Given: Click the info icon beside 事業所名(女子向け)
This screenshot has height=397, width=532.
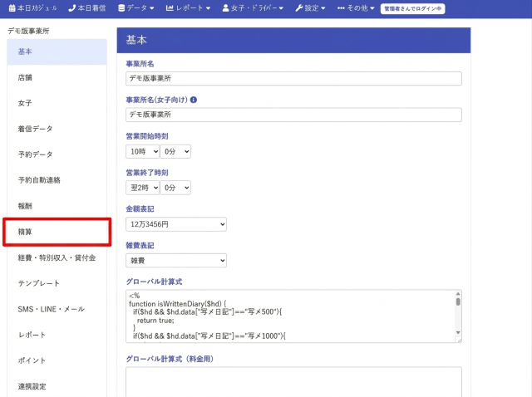Looking at the screenshot, I should pos(194,100).
